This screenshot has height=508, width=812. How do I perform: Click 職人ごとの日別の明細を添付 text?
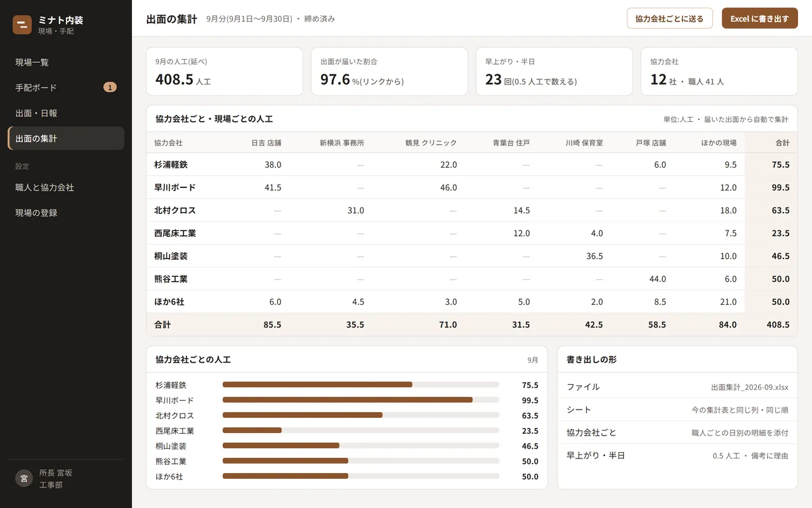point(740,432)
